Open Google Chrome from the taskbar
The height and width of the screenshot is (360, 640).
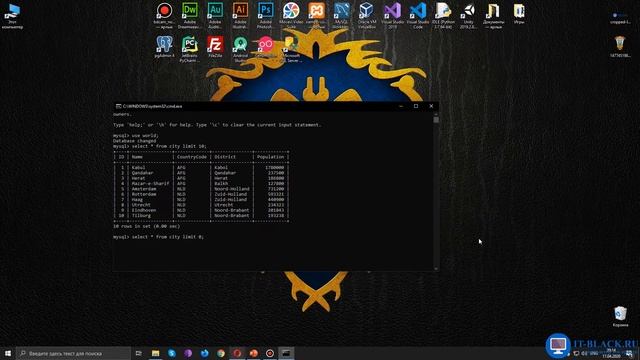coord(221,353)
